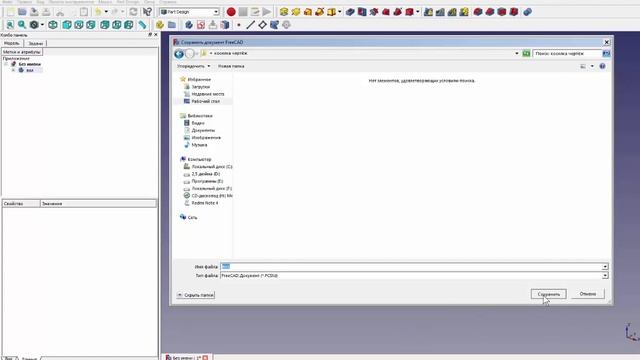640x360 pixels.
Task: Select Сеть in dialog sidebar
Action: pos(192,218)
